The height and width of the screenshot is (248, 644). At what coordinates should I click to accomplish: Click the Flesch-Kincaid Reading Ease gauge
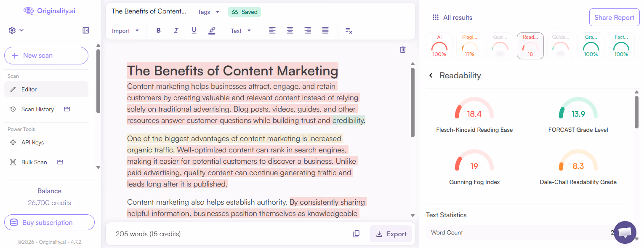(x=474, y=109)
